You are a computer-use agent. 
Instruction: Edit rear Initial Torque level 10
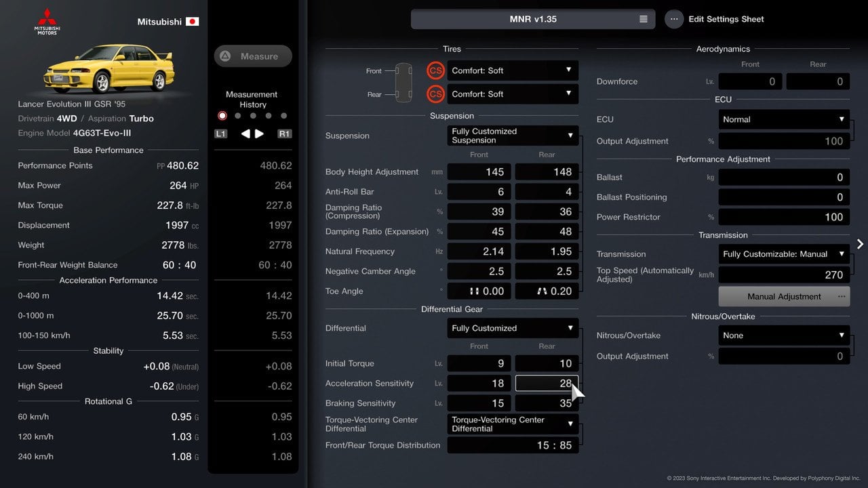[547, 363]
